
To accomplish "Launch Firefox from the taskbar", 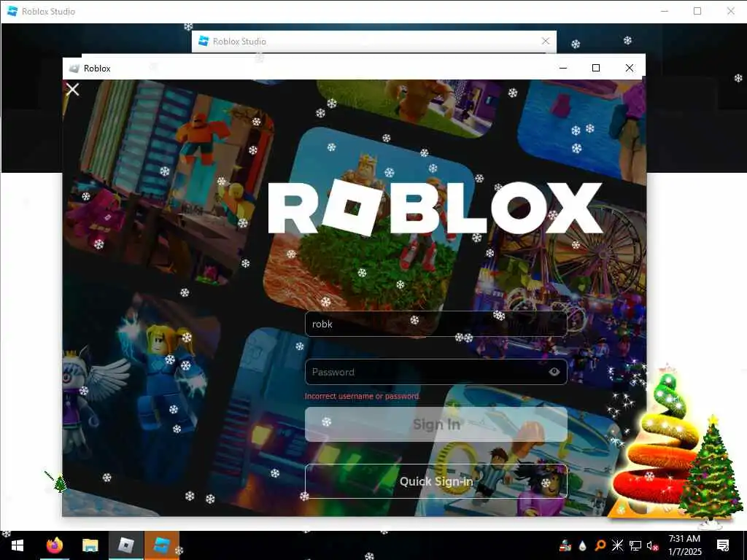I will click(54, 545).
